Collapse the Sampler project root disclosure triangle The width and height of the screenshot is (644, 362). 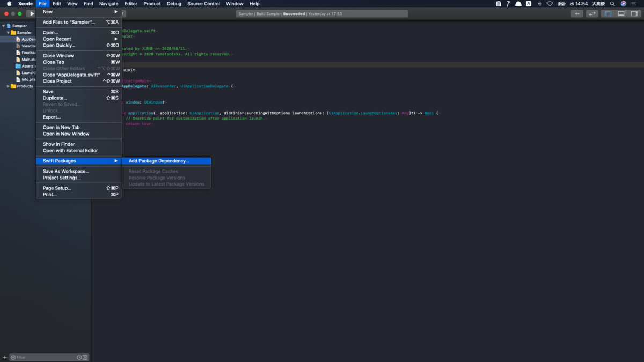[x=3, y=26]
